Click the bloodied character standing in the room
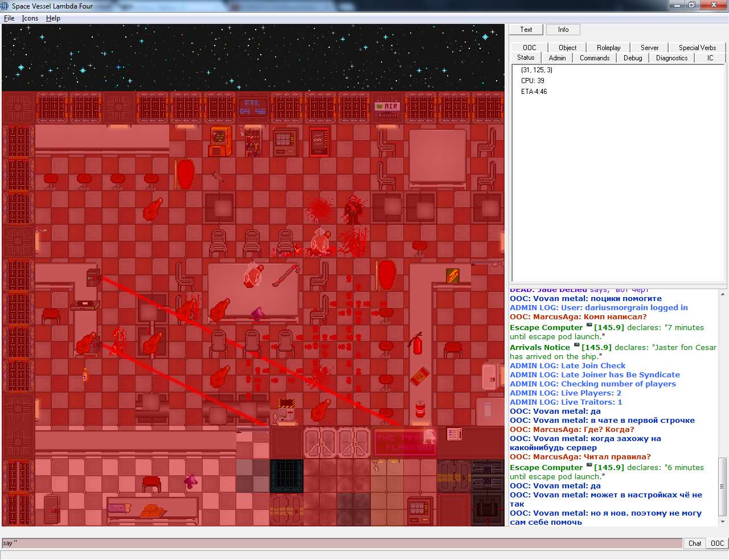The image size is (729, 560). (353, 209)
